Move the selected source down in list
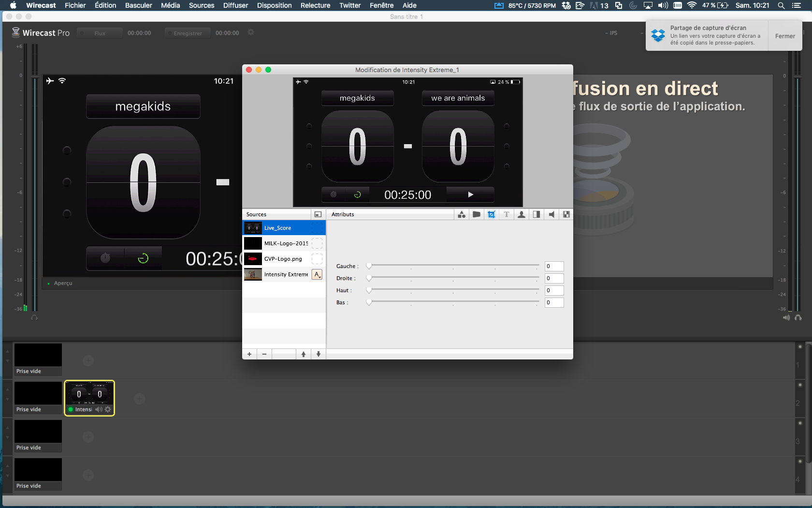812x508 pixels. click(319, 354)
